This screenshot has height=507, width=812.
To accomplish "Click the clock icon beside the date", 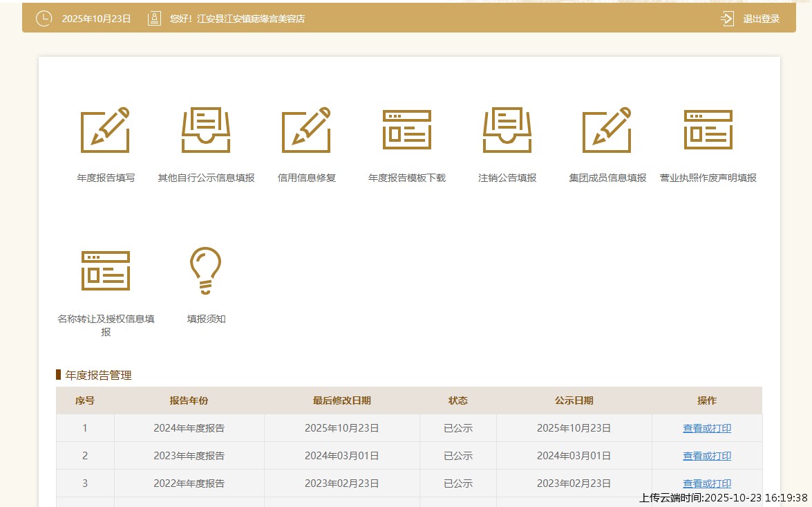I will (44, 19).
